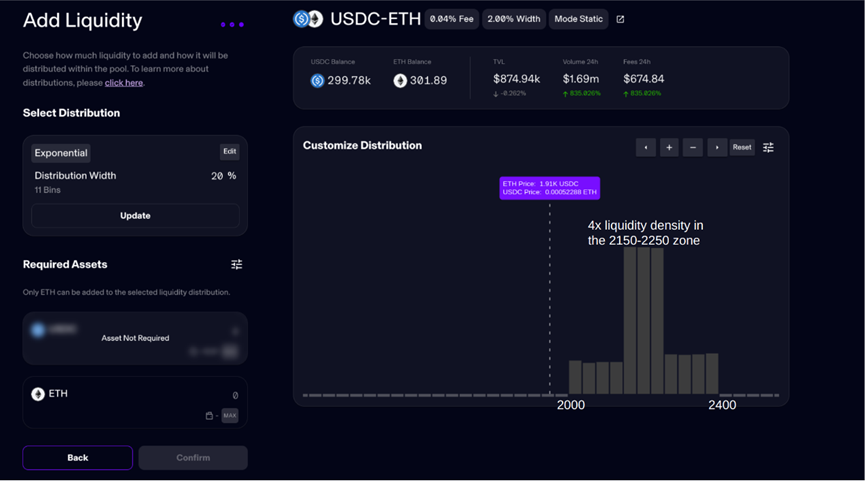Image resolution: width=865 pixels, height=481 pixels.
Task: Follow the 'click here' distributions link
Action: pyautogui.click(x=123, y=83)
